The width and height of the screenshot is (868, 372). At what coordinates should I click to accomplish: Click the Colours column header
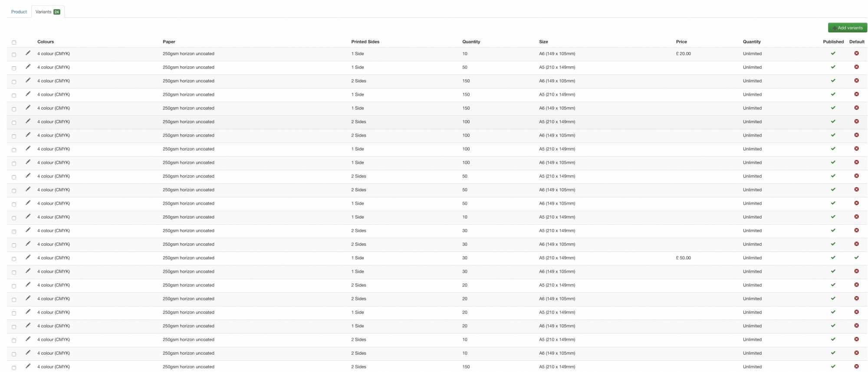tap(46, 42)
